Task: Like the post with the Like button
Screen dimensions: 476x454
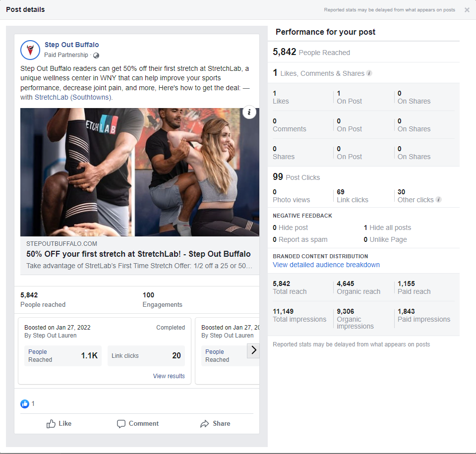Action: point(59,423)
